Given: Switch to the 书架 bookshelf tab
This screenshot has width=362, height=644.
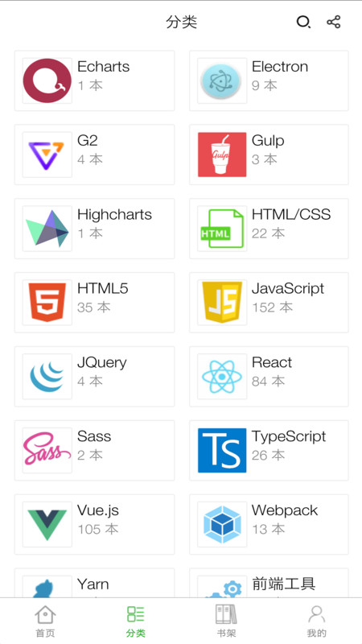Looking at the screenshot, I should (226, 621).
